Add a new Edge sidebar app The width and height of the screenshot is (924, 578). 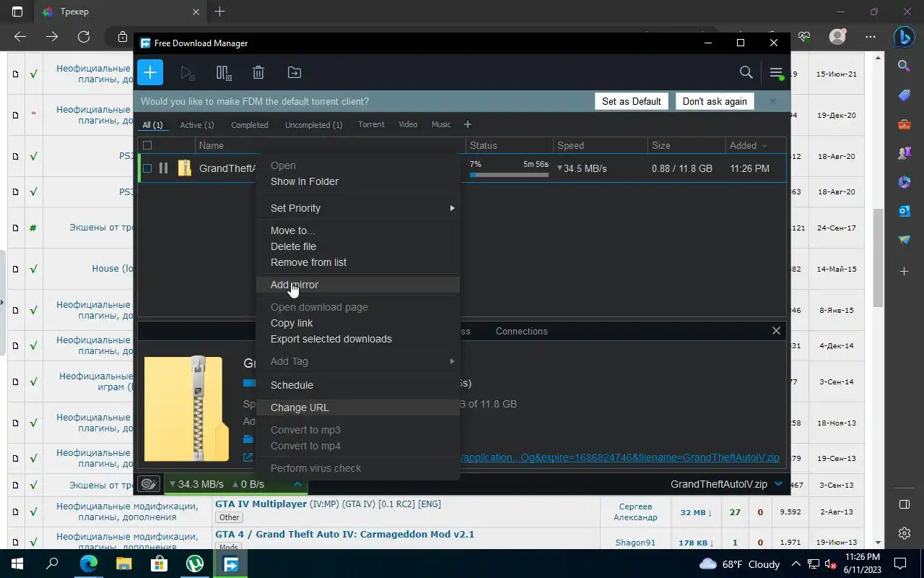[x=904, y=272]
